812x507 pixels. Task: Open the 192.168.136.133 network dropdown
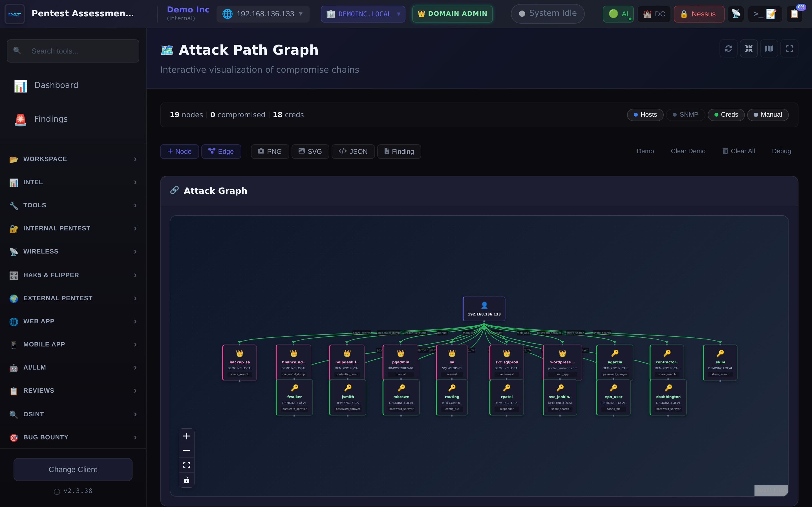pyautogui.click(x=263, y=14)
